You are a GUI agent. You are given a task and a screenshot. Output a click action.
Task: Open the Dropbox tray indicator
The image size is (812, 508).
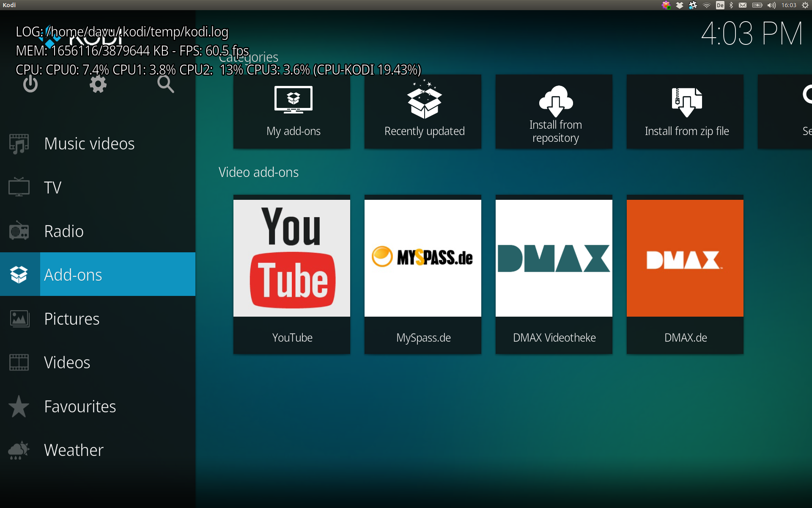[x=680, y=5]
